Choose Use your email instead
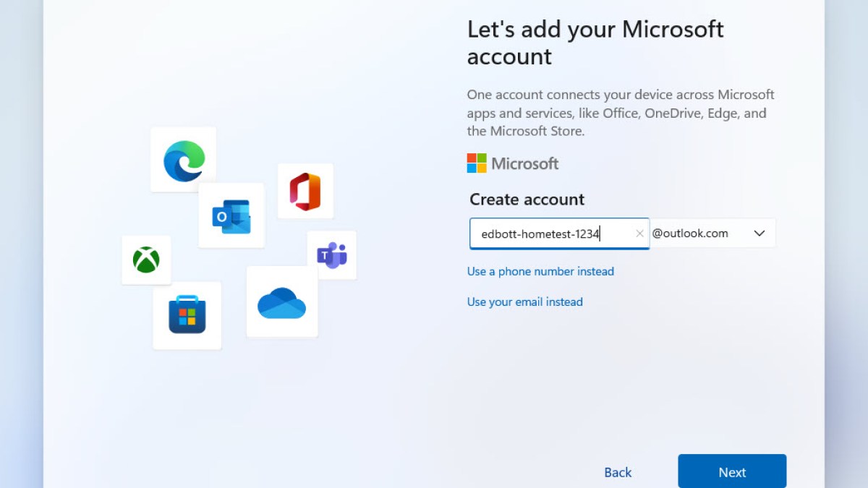Viewport: 868px width, 488px height. pos(525,301)
